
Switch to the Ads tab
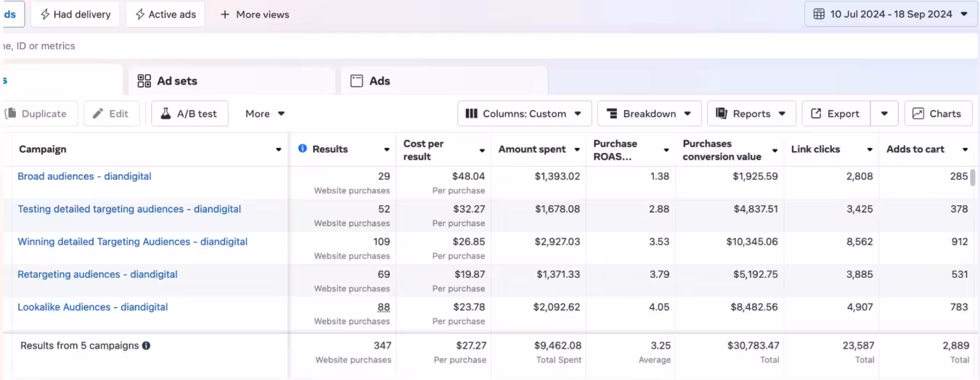(x=444, y=80)
